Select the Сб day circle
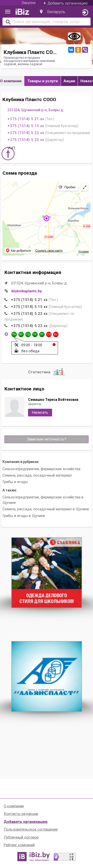The width and height of the screenshot is (93, 868). (49, 334)
